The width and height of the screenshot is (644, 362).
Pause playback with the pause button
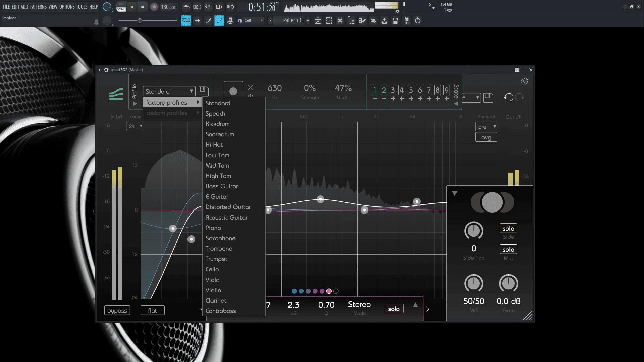(132, 7)
